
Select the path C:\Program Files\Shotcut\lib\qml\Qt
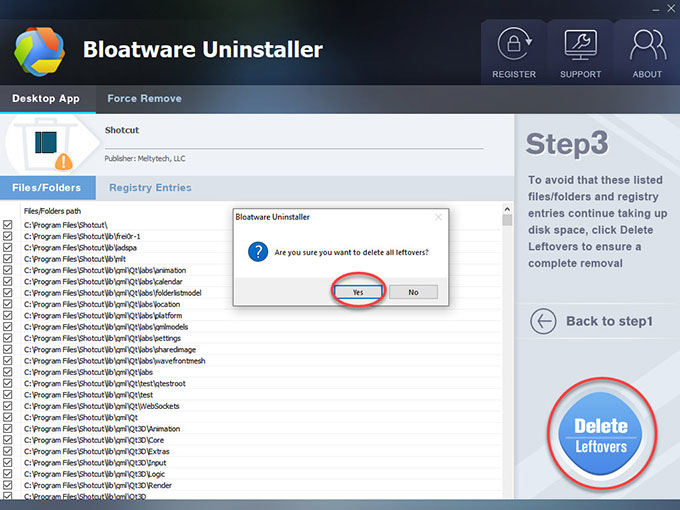(81, 417)
